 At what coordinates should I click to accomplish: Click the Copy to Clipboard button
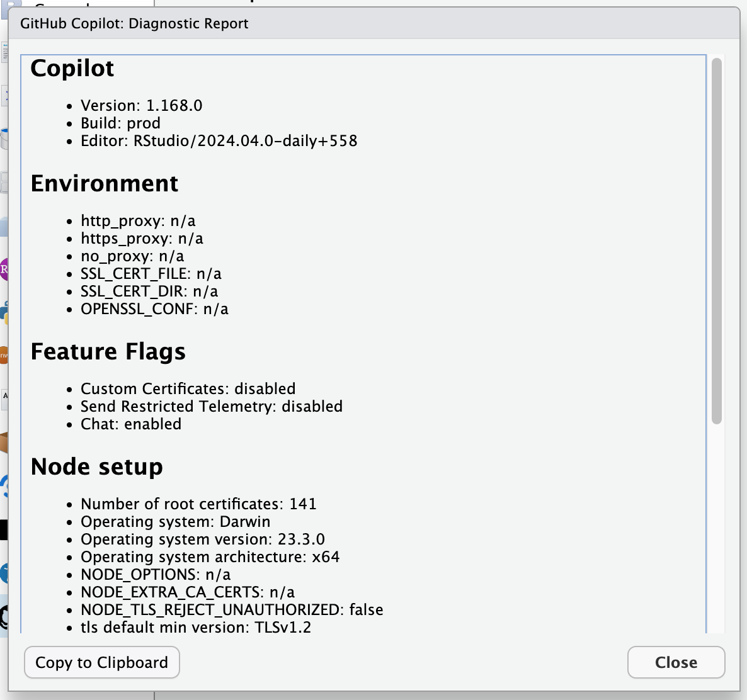coord(102,662)
